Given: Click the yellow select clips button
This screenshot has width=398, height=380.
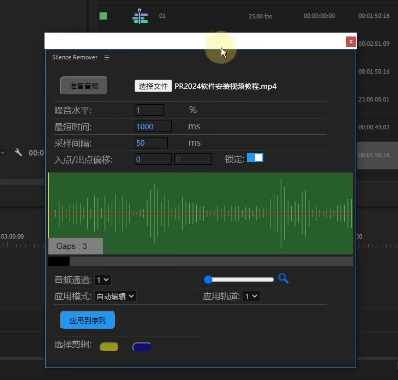Looking at the screenshot, I should (109, 347).
